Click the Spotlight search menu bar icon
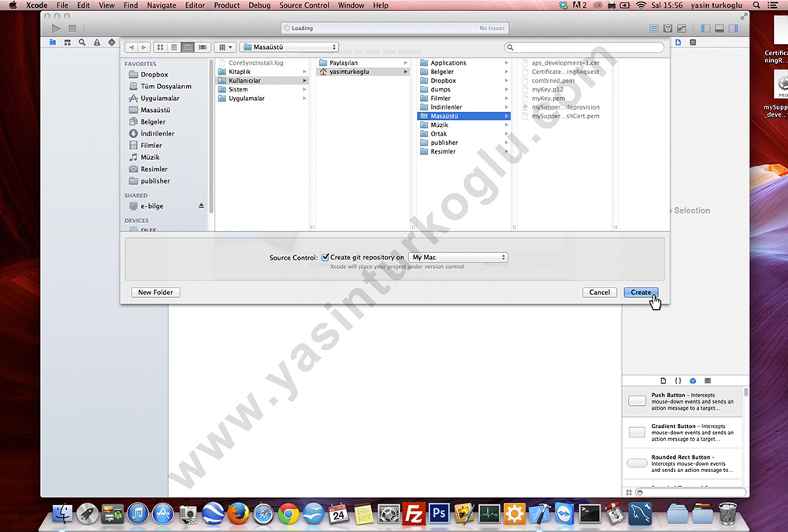Screen dimensions: 788x532 click(x=756, y=5)
